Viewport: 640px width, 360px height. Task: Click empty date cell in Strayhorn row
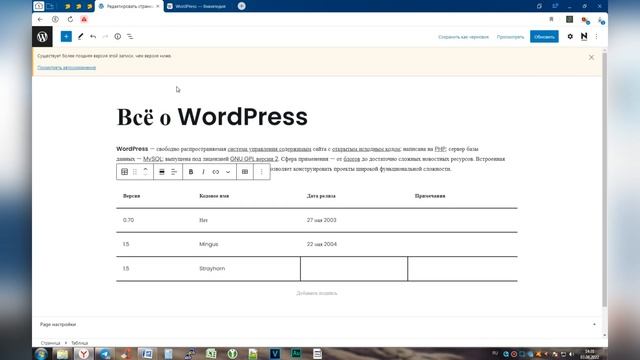pyautogui.click(x=354, y=269)
